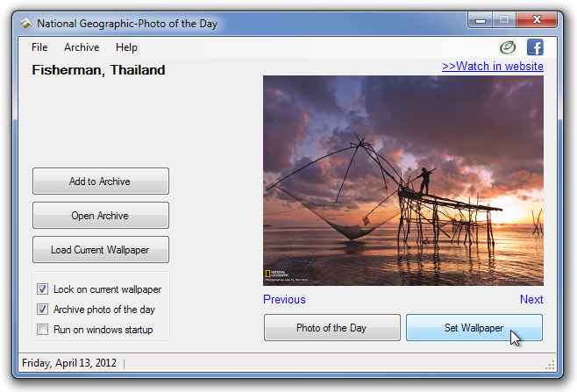
Task: Click Load Current Wallpaper button
Action: coord(101,250)
